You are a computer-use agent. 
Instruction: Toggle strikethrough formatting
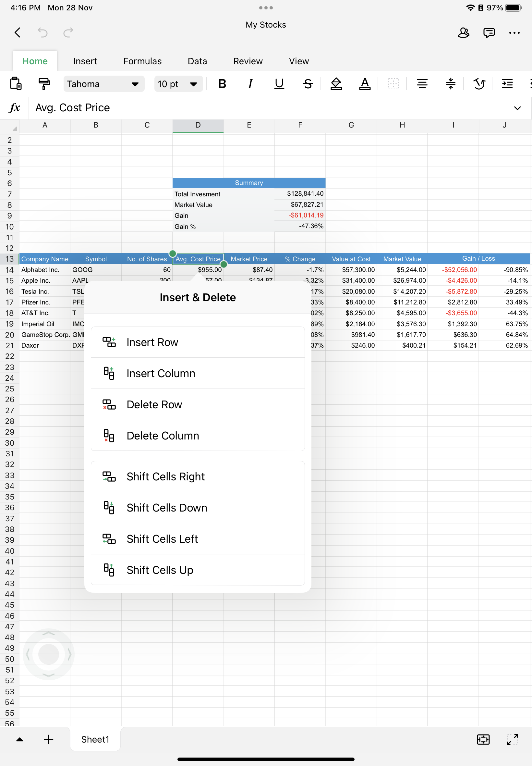click(308, 84)
